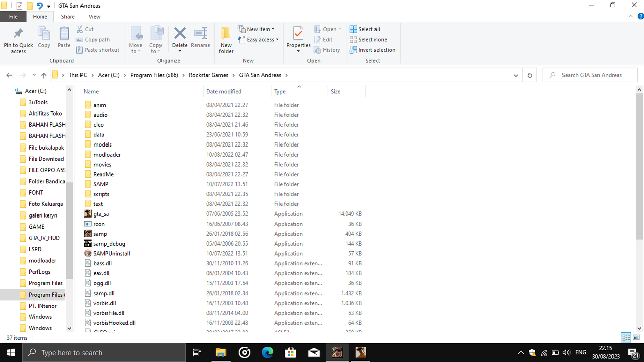Click the Rename ribbon icon
The height and width of the screenshot is (362, 644).
coord(200,33)
